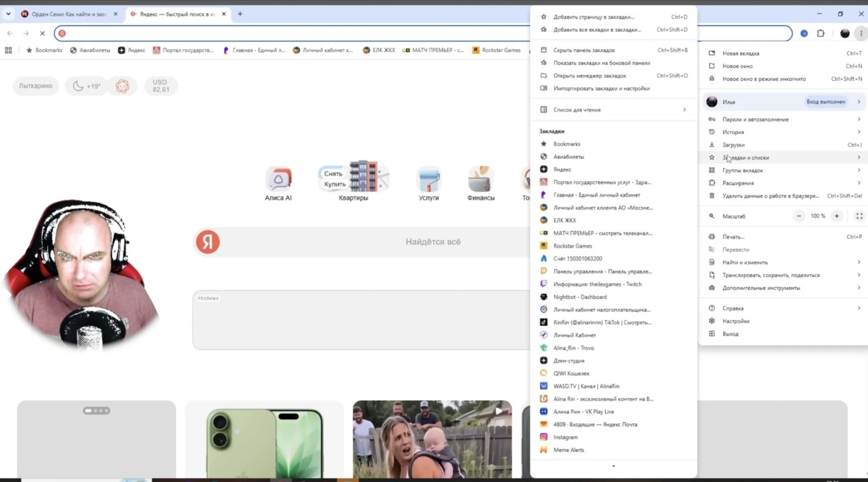Open Загрузки from the Chrome menu
The width and height of the screenshot is (868, 482).
click(x=785, y=145)
